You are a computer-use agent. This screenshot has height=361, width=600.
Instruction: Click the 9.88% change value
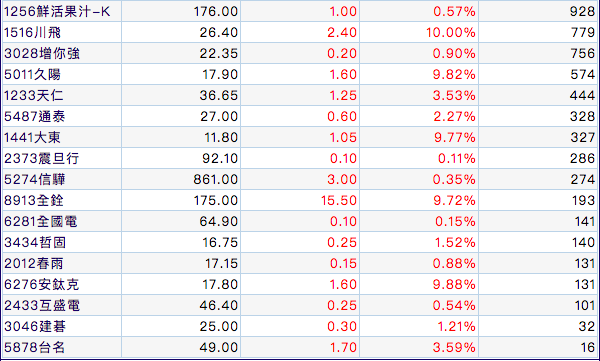point(454,284)
